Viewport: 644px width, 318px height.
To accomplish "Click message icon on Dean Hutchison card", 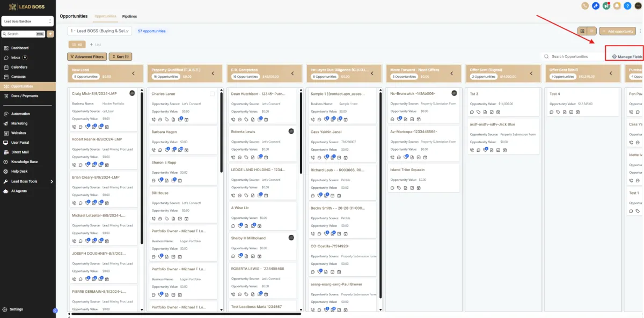I will [239, 119].
